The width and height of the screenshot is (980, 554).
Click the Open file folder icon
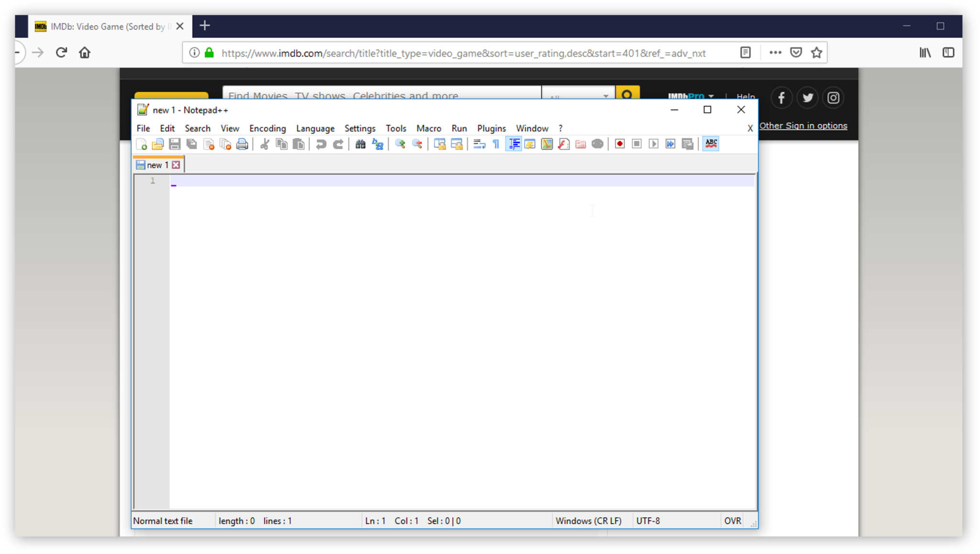click(x=158, y=144)
